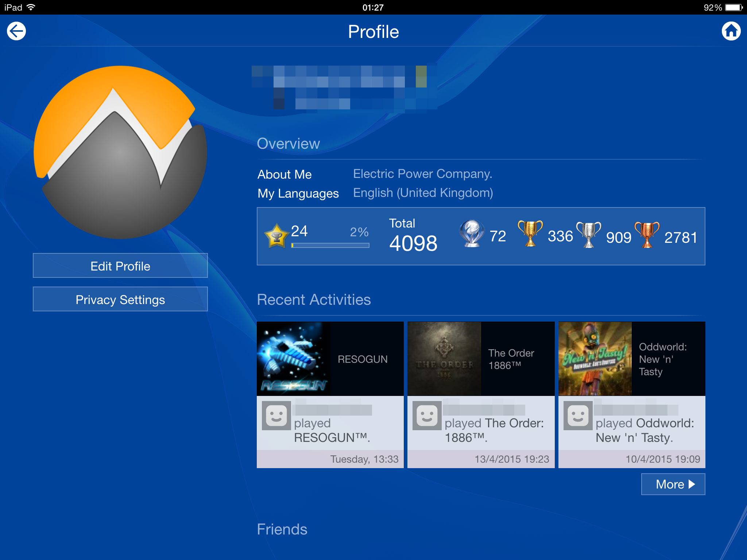747x560 pixels.
Task: Click the RESOGUN avatar smiley icon
Action: (276, 415)
